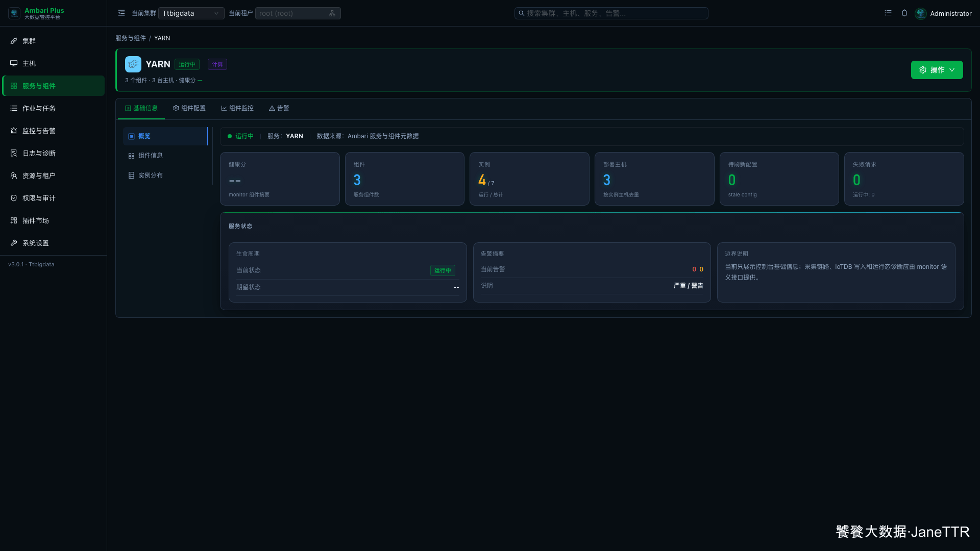Click the 服务与组件 grid icon in the sidebar
980x551 pixels.
[14, 86]
